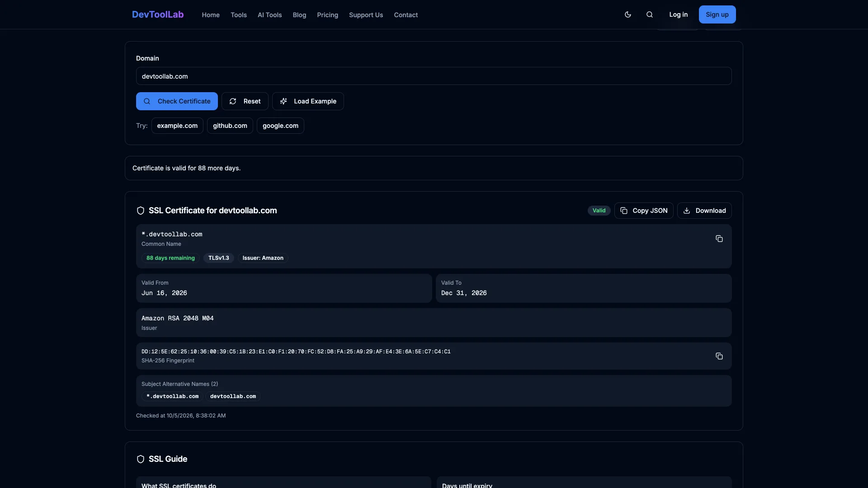Click the *.devtoollab.com alternative name chip
The width and height of the screenshot is (868, 488).
pyautogui.click(x=172, y=396)
